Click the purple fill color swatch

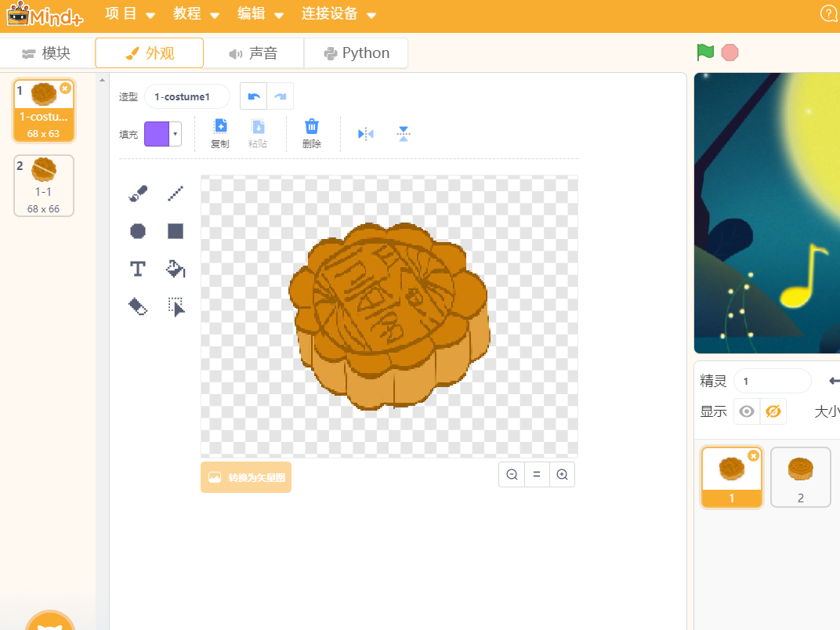[157, 134]
